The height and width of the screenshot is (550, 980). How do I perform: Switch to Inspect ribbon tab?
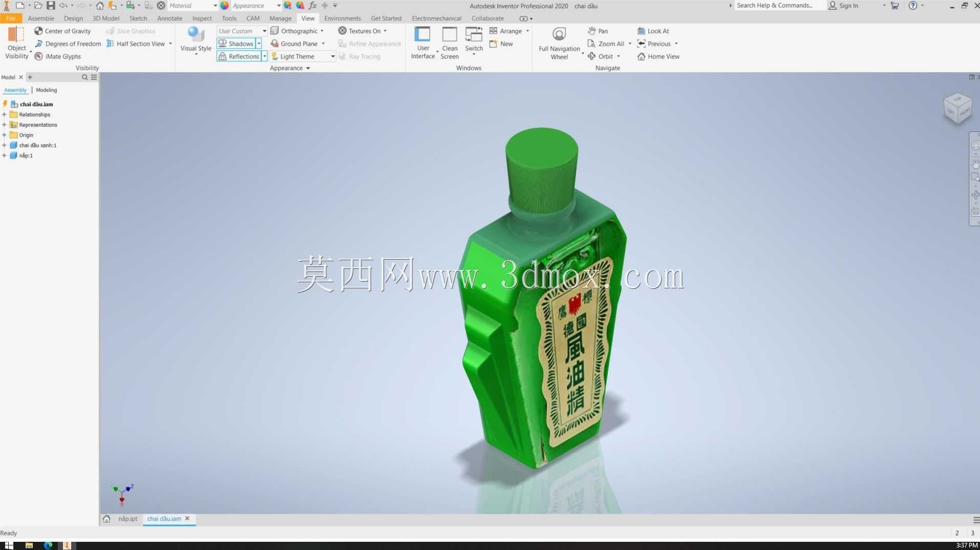click(x=202, y=18)
